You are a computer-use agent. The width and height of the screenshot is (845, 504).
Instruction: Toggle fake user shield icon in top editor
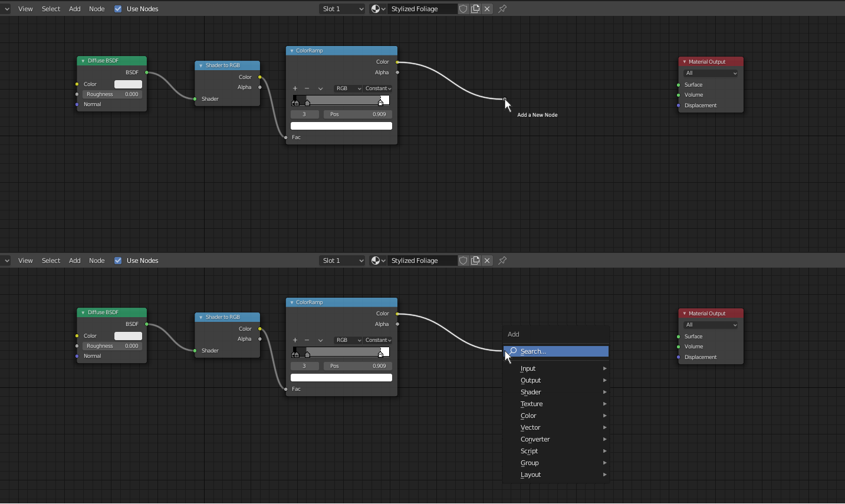[463, 9]
